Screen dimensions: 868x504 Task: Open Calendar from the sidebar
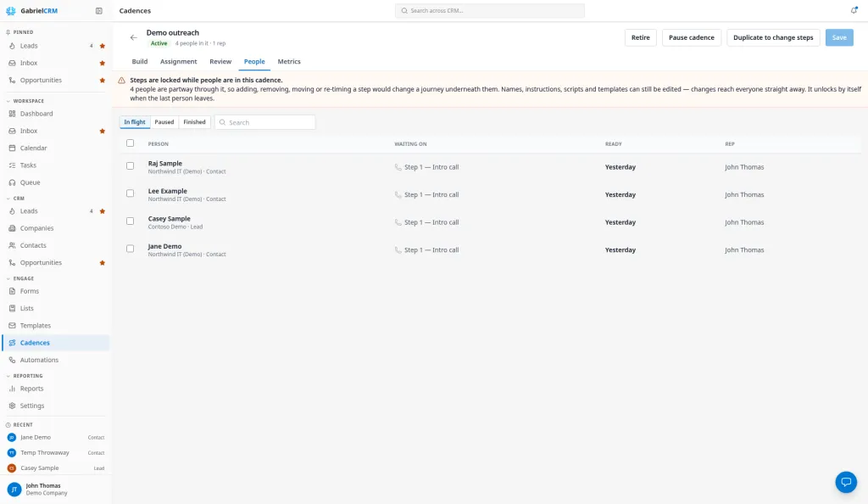(x=55, y=148)
